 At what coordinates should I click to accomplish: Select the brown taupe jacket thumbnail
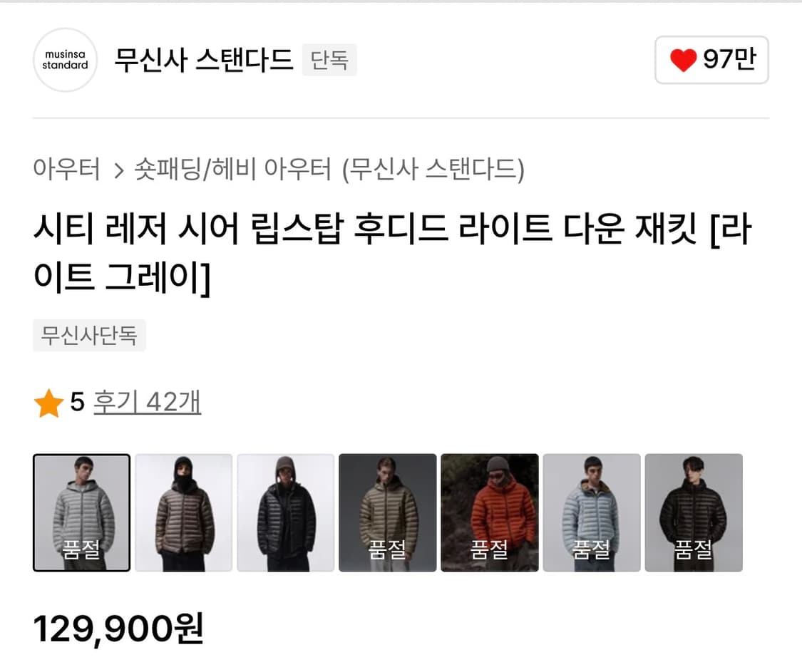(184, 512)
